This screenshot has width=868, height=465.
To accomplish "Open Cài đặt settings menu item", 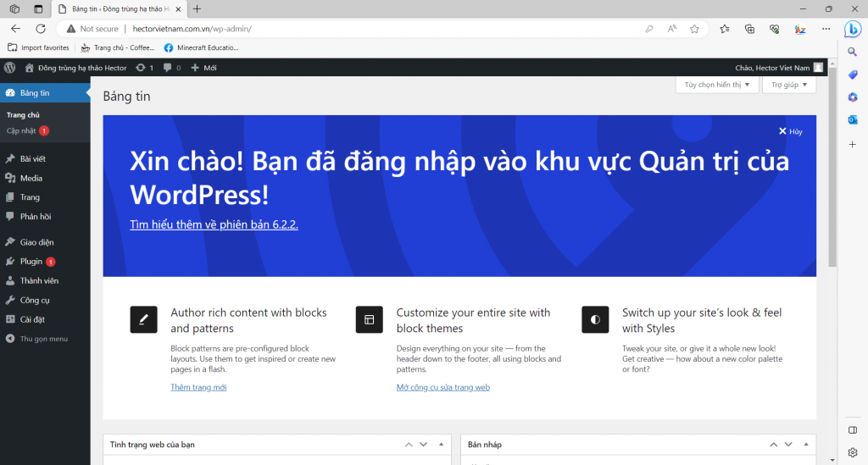I will point(45,319).
